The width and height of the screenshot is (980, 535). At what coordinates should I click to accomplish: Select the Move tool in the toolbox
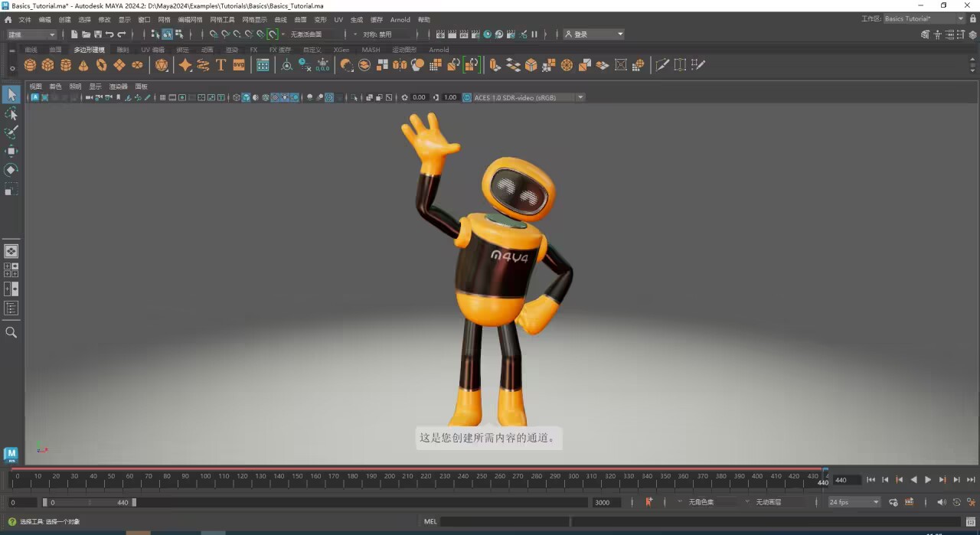click(11, 151)
